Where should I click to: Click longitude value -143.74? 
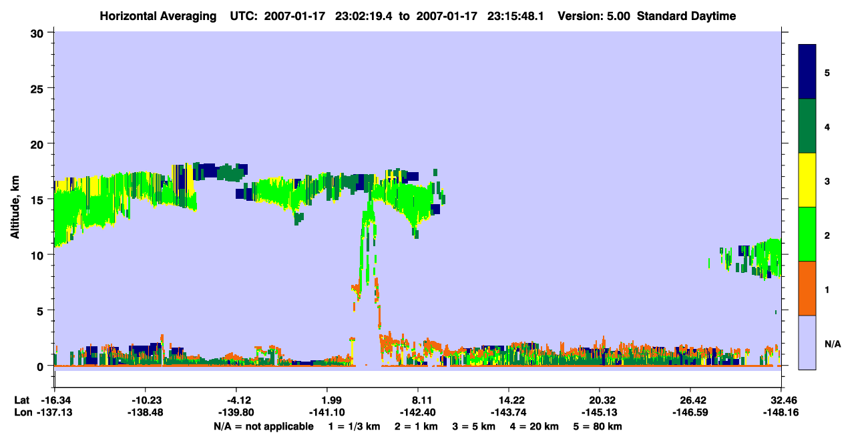click(x=509, y=413)
